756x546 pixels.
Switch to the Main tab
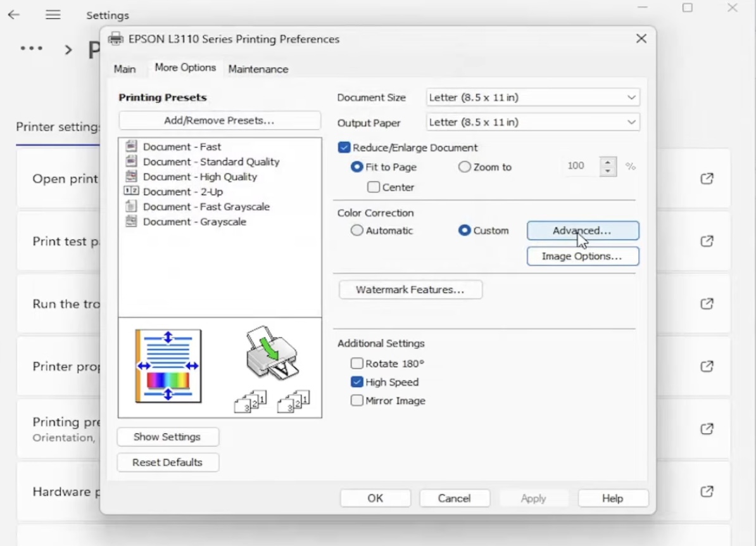coord(125,69)
